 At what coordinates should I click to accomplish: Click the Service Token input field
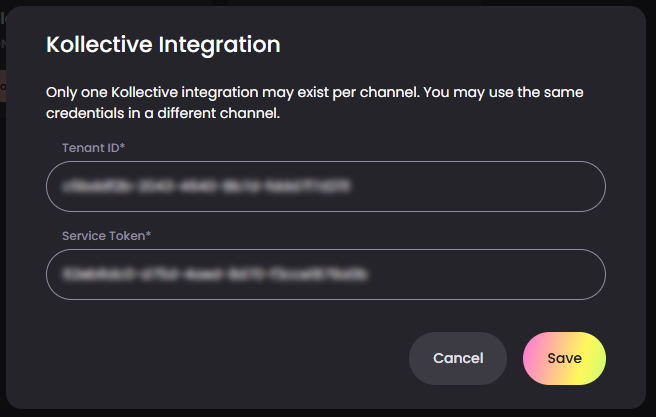(x=325, y=274)
